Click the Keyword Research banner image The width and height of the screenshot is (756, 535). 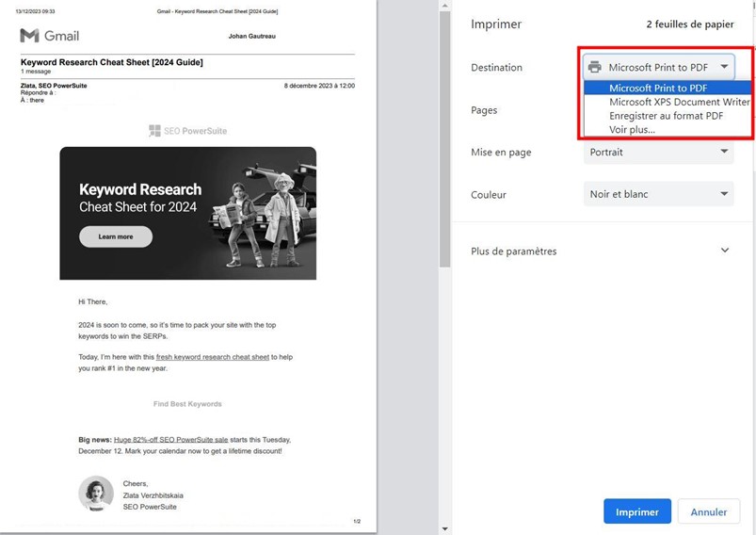point(188,213)
